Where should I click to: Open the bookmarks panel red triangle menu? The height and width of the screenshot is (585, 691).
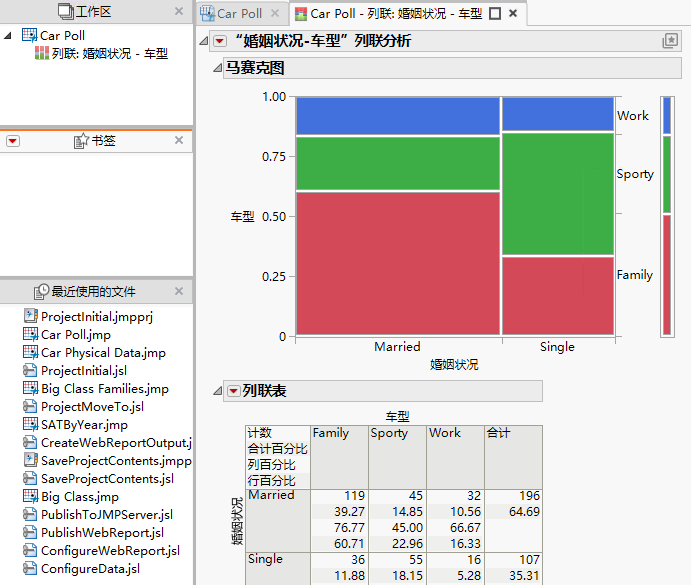[13, 141]
